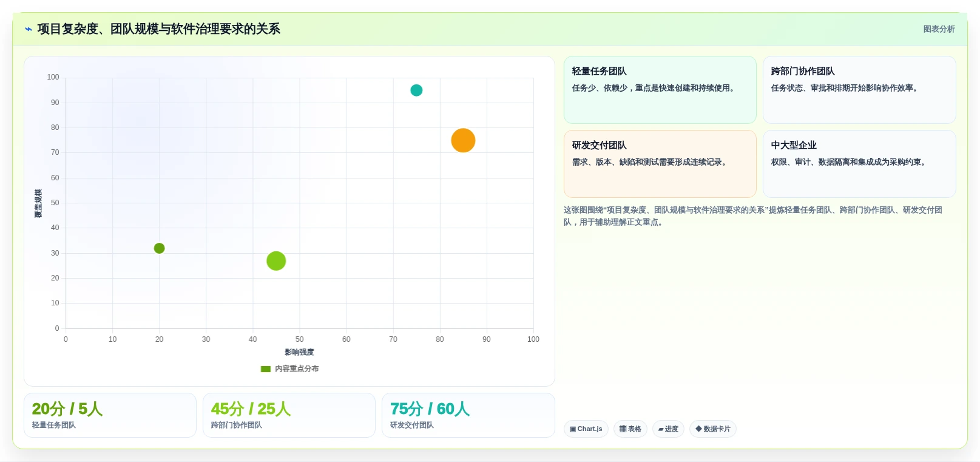Click the teal bubble on the chart
This screenshot has width=980, height=462.
[416, 90]
